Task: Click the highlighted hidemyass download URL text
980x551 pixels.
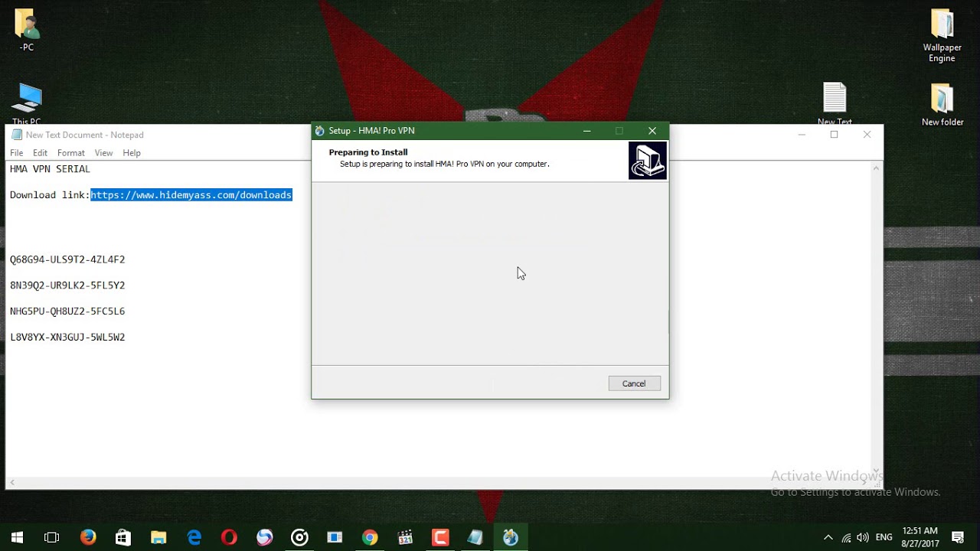Action: pos(191,195)
